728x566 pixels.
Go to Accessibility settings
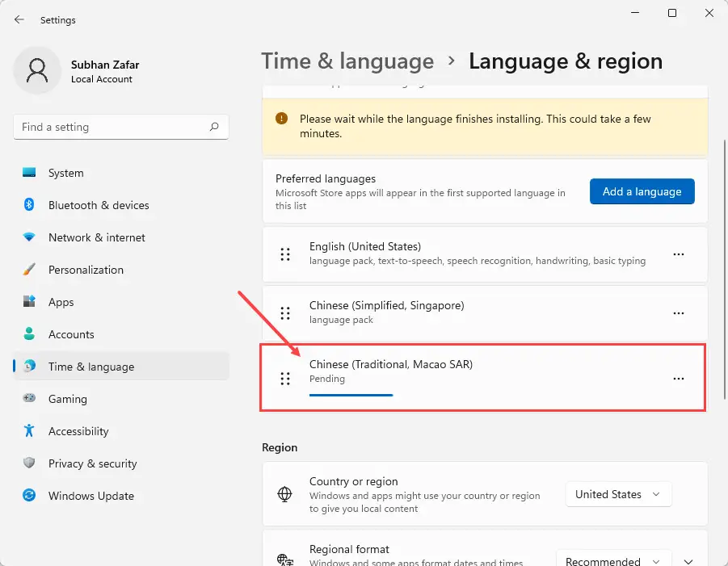click(121, 431)
